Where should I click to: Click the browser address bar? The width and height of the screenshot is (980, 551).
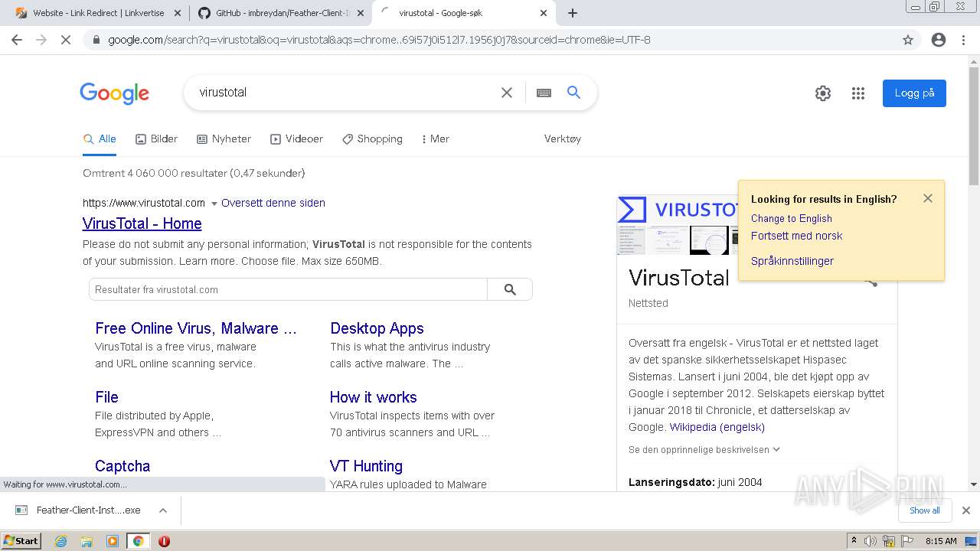[490, 40]
